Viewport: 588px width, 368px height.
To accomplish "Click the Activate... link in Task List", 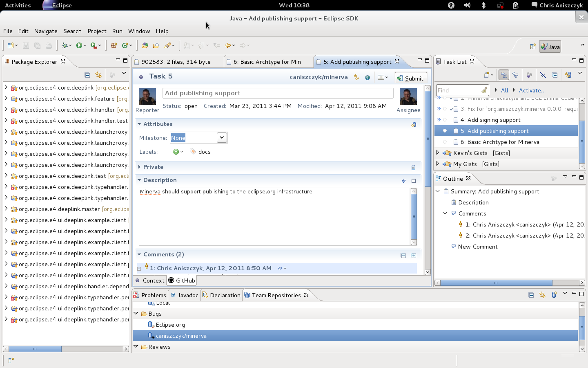I will point(532,90).
